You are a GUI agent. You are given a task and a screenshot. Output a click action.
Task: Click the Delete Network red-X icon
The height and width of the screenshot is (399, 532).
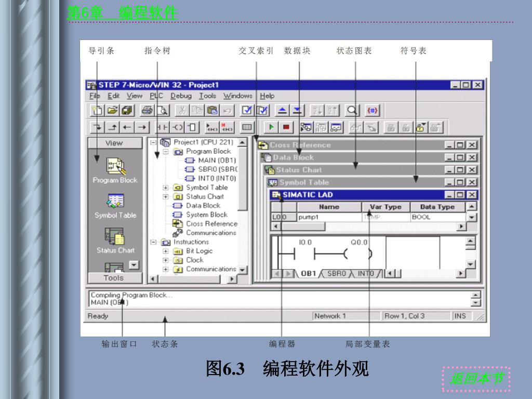[227, 128]
